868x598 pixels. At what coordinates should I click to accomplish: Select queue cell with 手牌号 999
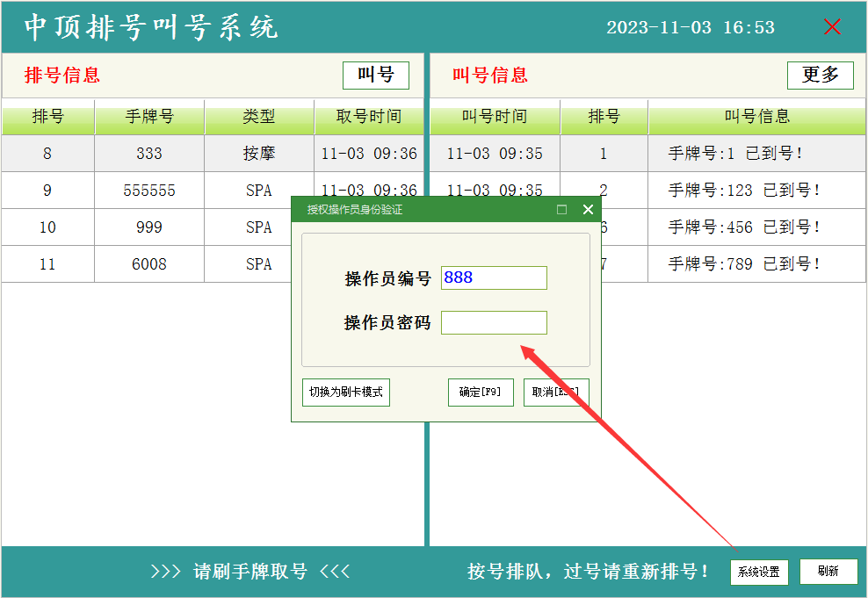pos(149,227)
